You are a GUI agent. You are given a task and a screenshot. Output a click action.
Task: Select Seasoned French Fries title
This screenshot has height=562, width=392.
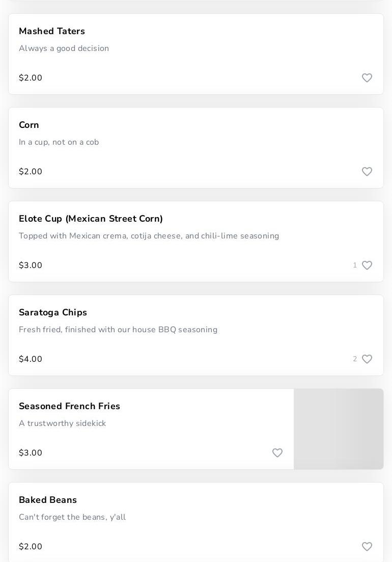coord(69,407)
